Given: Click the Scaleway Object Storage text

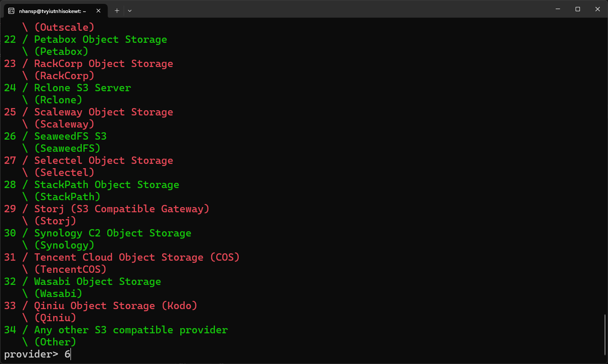Looking at the screenshot, I should [103, 112].
